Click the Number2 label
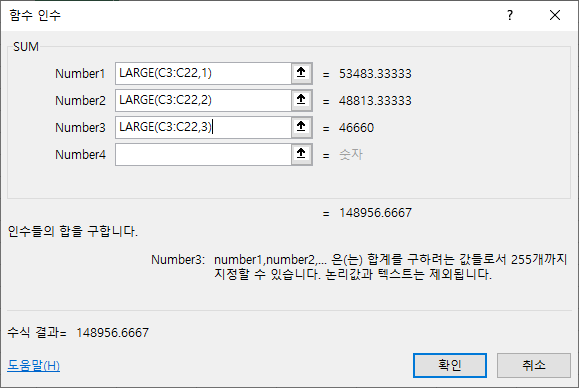The width and height of the screenshot is (579, 388). tap(80, 100)
